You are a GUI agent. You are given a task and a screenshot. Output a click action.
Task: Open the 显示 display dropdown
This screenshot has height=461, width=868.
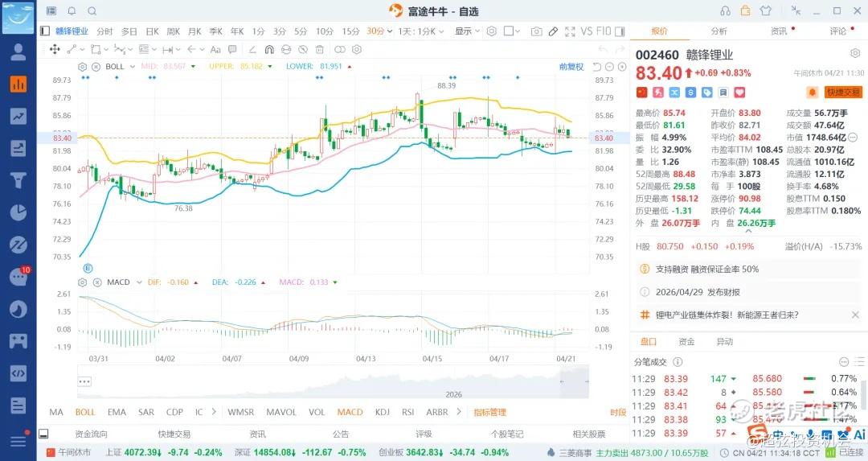click(x=467, y=31)
